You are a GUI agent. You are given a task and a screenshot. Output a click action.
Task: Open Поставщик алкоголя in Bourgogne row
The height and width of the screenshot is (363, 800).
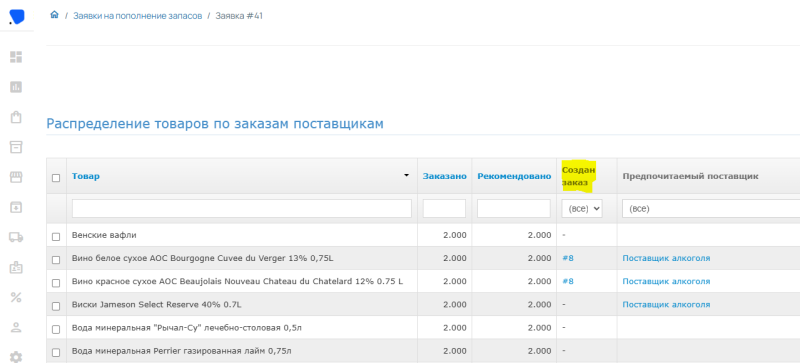666,258
